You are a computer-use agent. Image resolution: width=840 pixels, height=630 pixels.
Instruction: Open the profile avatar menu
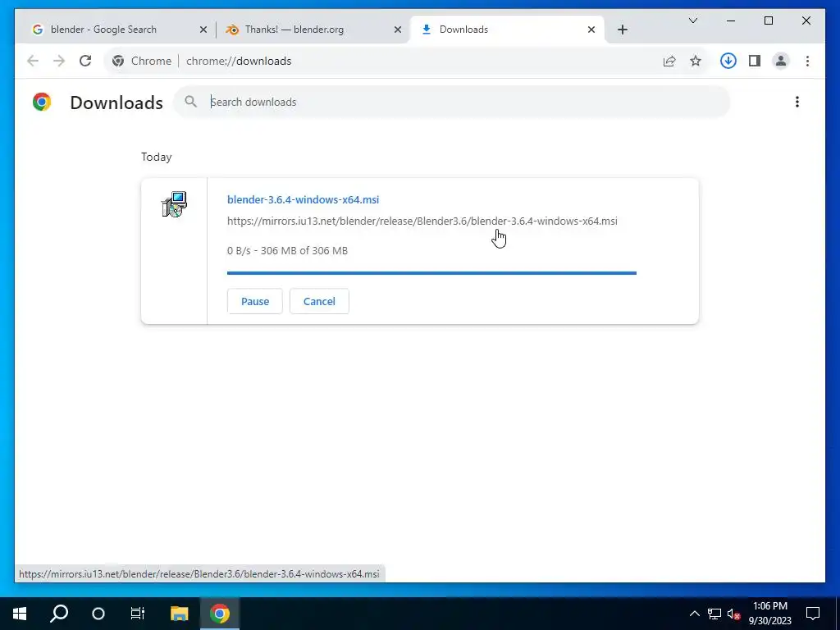click(781, 61)
